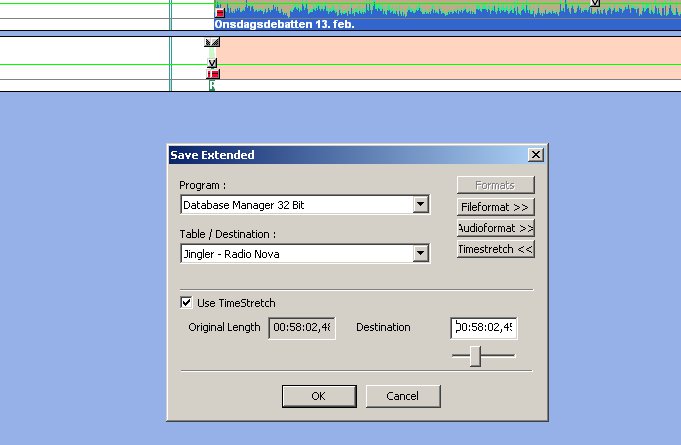681x445 pixels.
Task: Cancel the Save Extended dialog
Action: point(403,396)
